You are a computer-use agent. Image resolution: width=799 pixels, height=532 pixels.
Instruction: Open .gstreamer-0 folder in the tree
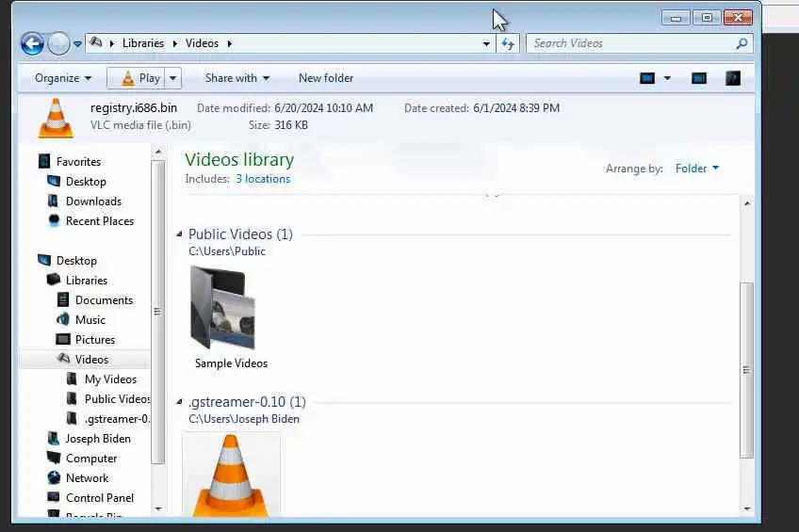tap(117, 419)
